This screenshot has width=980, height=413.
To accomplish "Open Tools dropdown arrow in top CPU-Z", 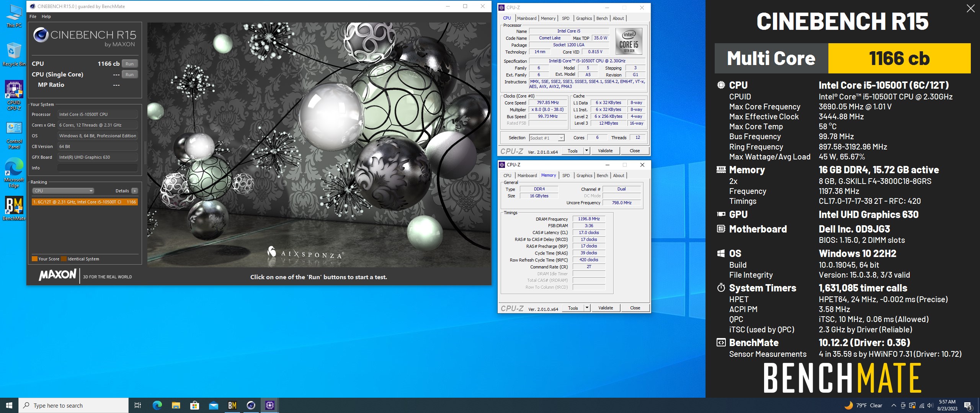I will coord(586,151).
